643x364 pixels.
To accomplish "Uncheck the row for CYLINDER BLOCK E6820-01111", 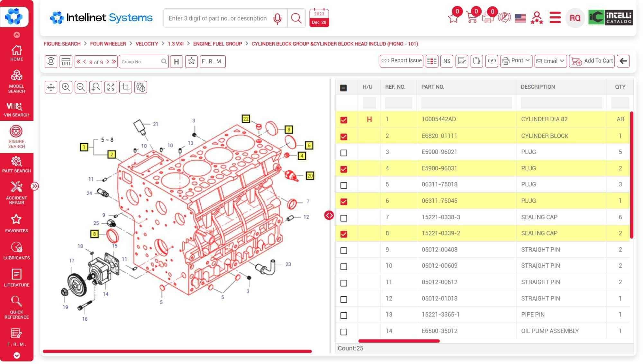I will pyautogui.click(x=344, y=137).
